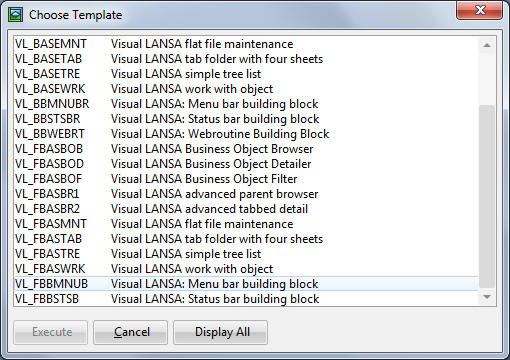Click the Choose Template window icon
The image size is (510, 360).
click(x=16, y=15)
